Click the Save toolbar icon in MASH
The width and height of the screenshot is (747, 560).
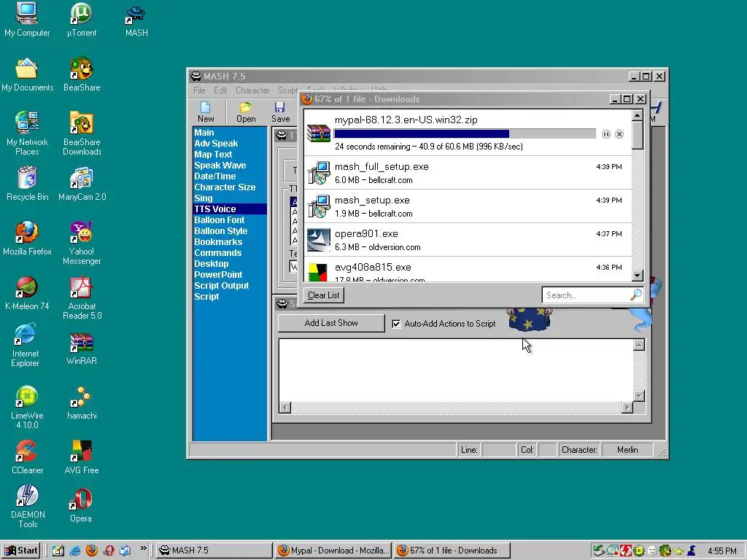280,112
